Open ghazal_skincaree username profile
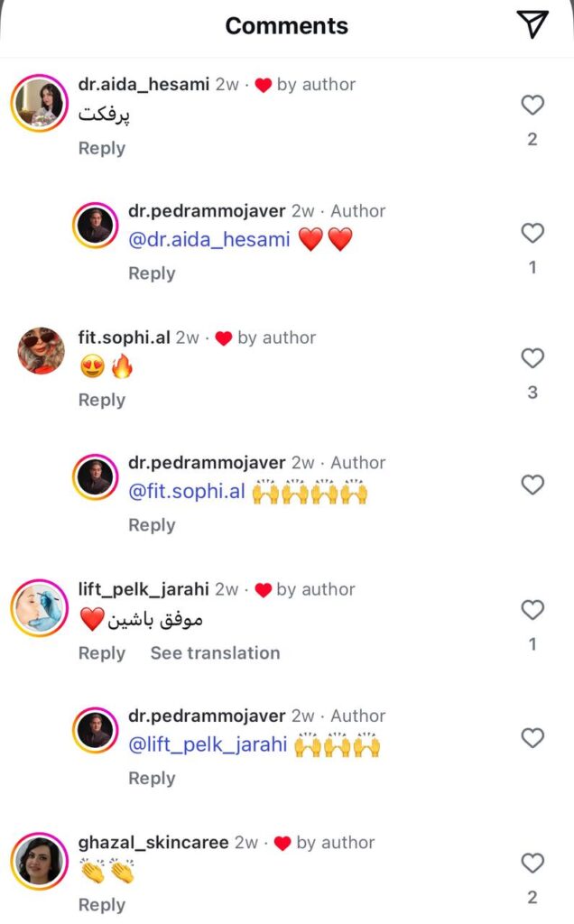The image size is (574, 924). click(x=153, y=843)
